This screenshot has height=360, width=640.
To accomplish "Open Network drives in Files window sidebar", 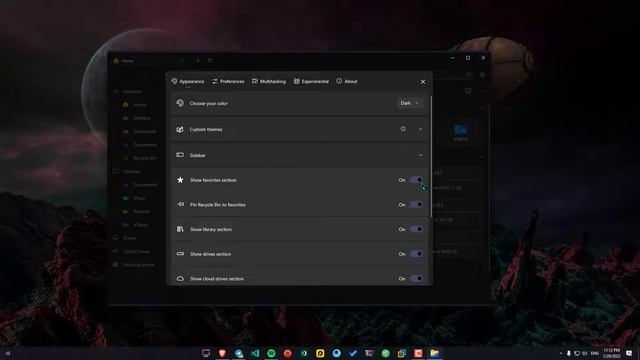I will coord(139,265).
